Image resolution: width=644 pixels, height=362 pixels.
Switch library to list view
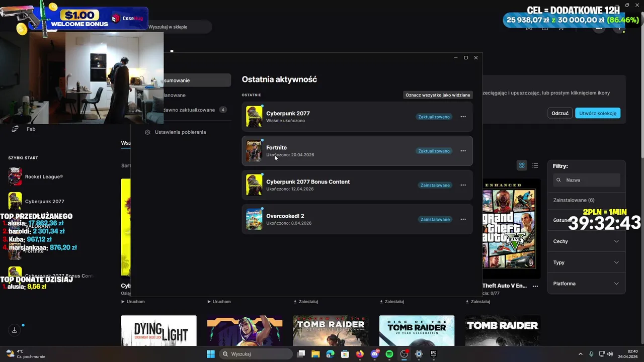click(x=535, y=165)
